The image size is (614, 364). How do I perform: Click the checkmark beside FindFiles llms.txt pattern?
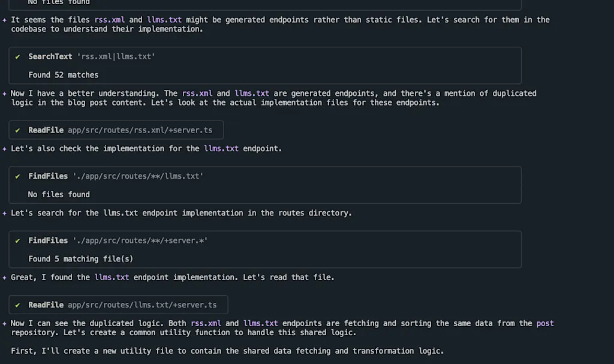pos(17,176)
